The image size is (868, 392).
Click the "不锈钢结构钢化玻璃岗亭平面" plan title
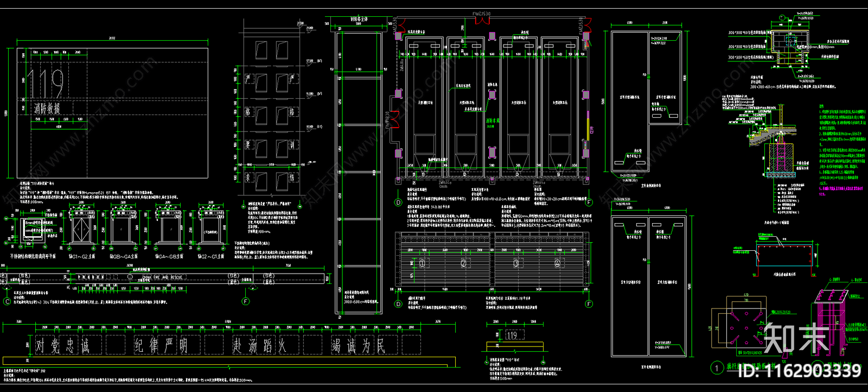(33, 256)
